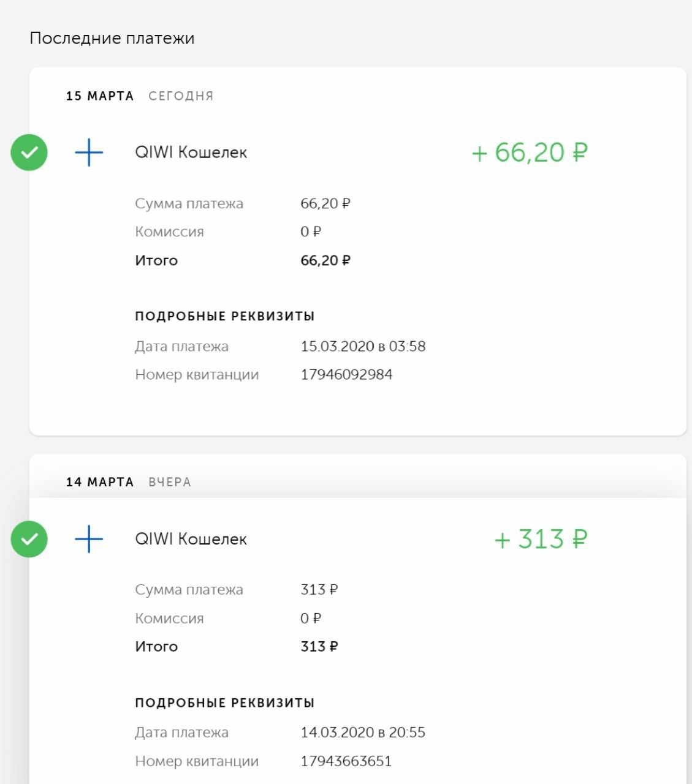Select receipt number 17943663651

pyautogui.click(x=346, y=761)
